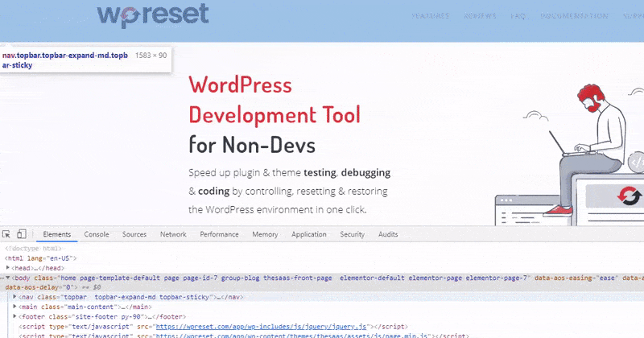Toggle the device toolbar icon

tap(21, 234)
